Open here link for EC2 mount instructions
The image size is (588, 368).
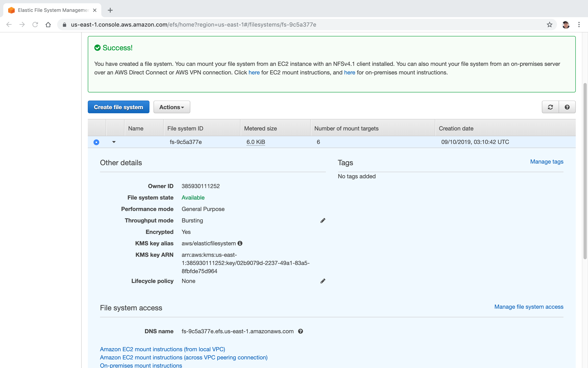(x=254, y=73)
